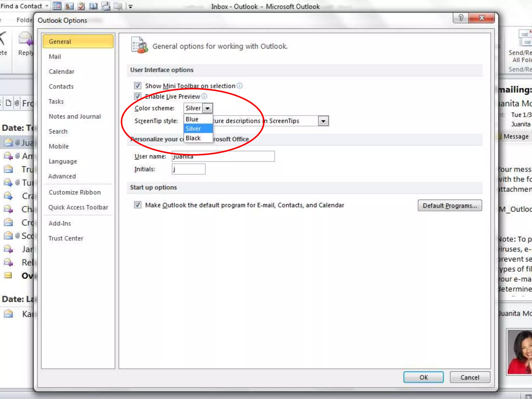Click the OK button
This screenshot has height=399, width=532.
point(423,377)
